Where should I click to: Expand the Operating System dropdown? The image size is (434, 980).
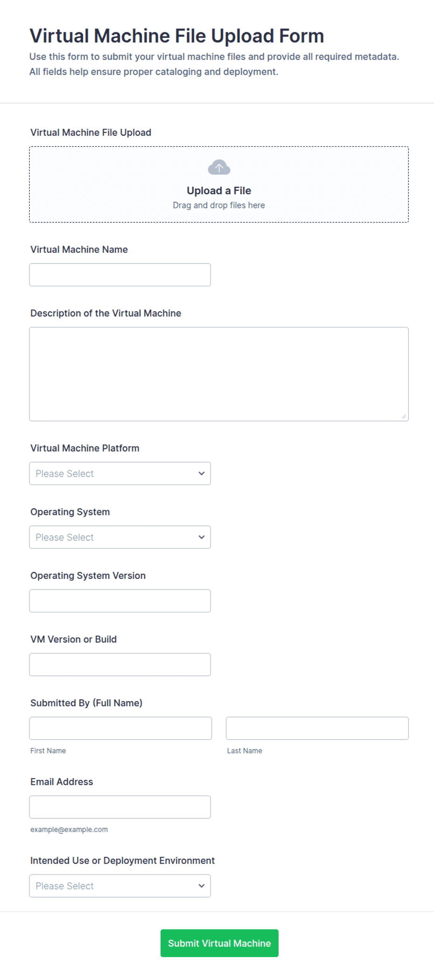click(x=120, y=537)
